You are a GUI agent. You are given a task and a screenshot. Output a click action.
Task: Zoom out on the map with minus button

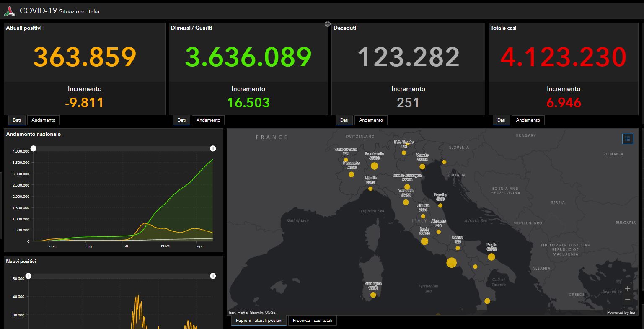pos(627,299)
